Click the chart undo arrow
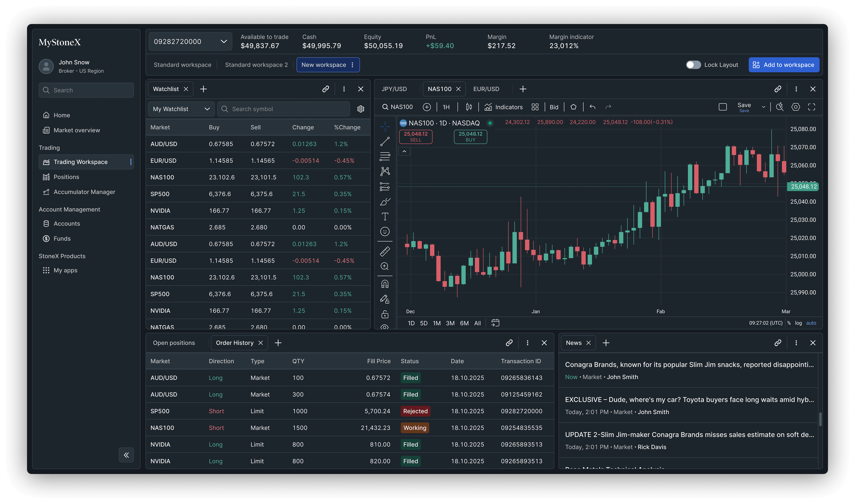This screenshot has height=504, width=855. coord(592,107)
